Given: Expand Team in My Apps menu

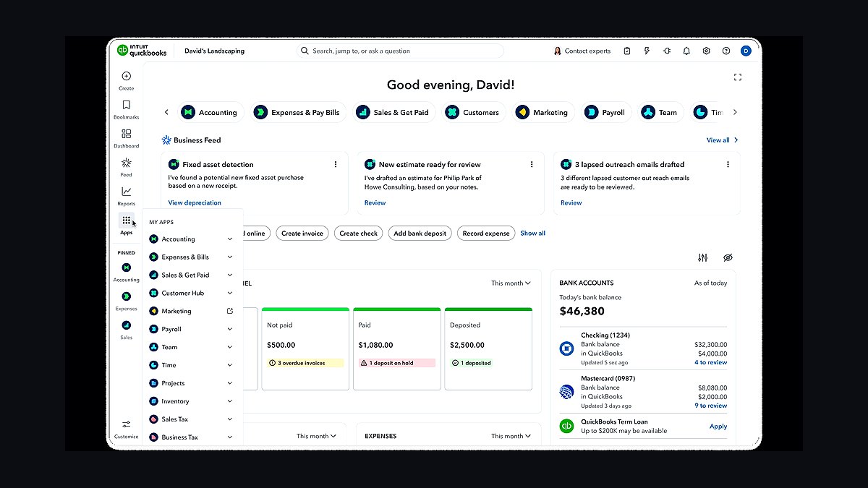Looking at the screenshot, I should 230,347.
